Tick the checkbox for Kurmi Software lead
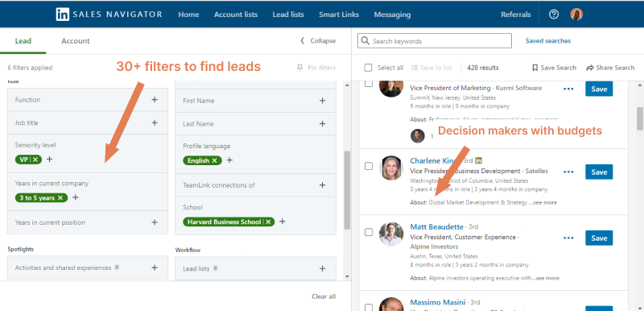Viewport: 644px width, 311px height. tap(369, 84)
